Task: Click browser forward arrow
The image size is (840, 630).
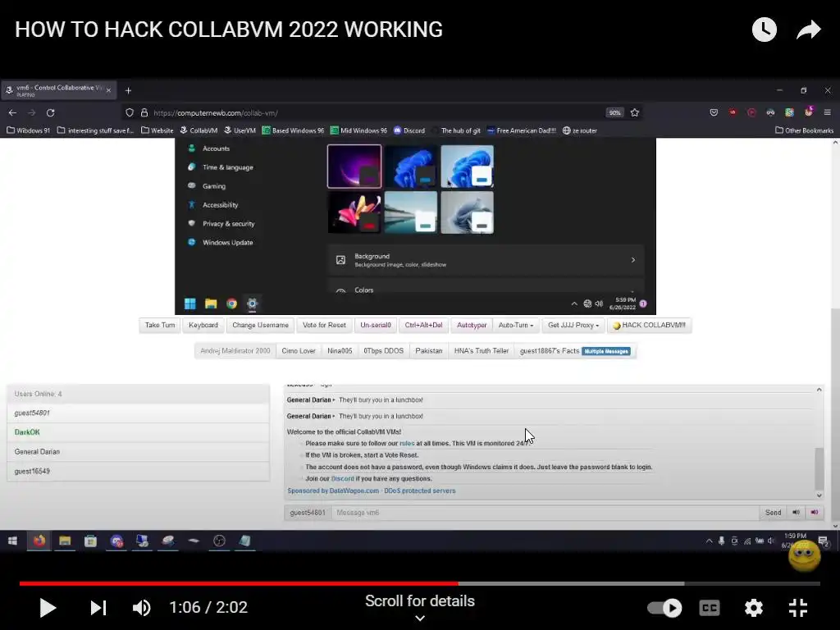Action: (x=32, y=112)
